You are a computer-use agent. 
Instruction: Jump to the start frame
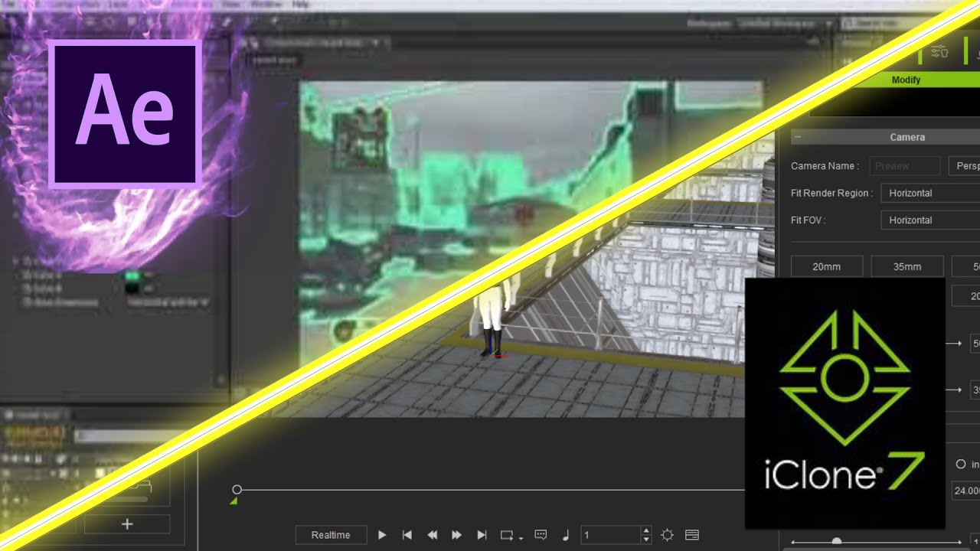tap(407, 535)
